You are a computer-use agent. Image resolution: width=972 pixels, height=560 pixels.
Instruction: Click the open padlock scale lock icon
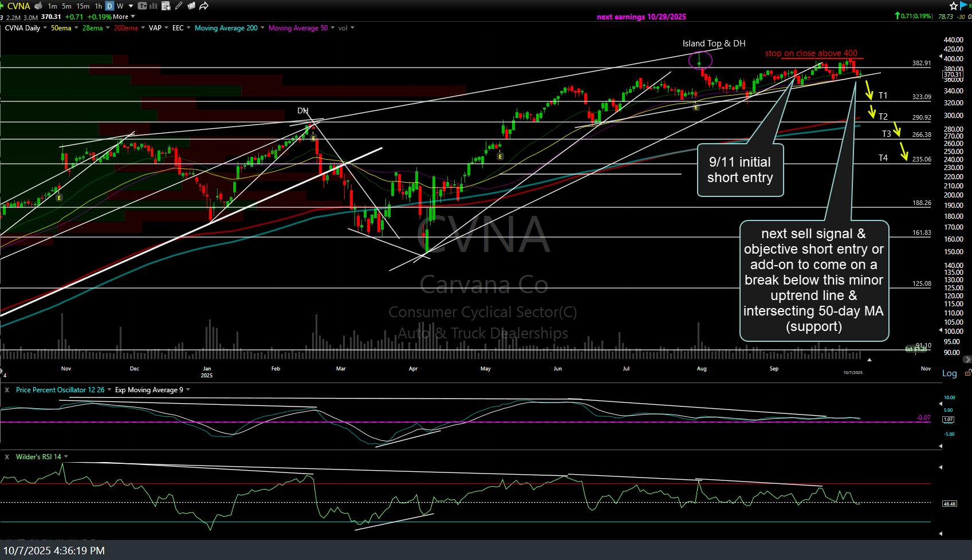click(967, 373)
